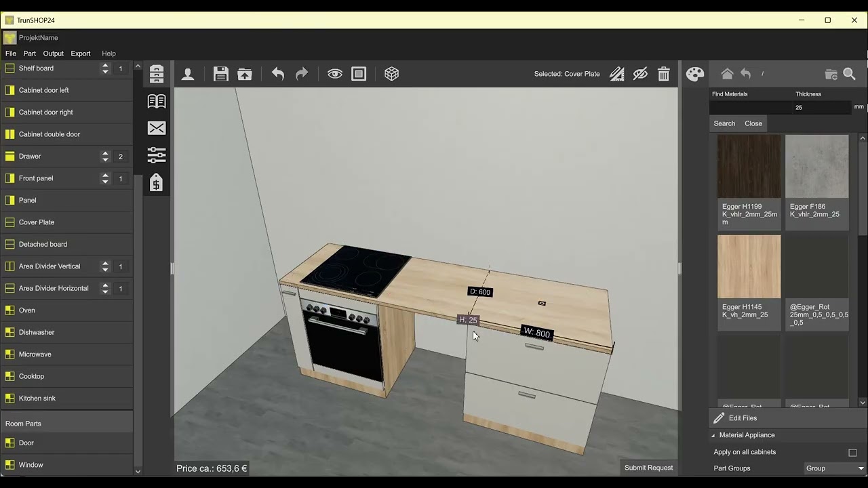
Task: Add a Door room part
Action: coord(66,443)
